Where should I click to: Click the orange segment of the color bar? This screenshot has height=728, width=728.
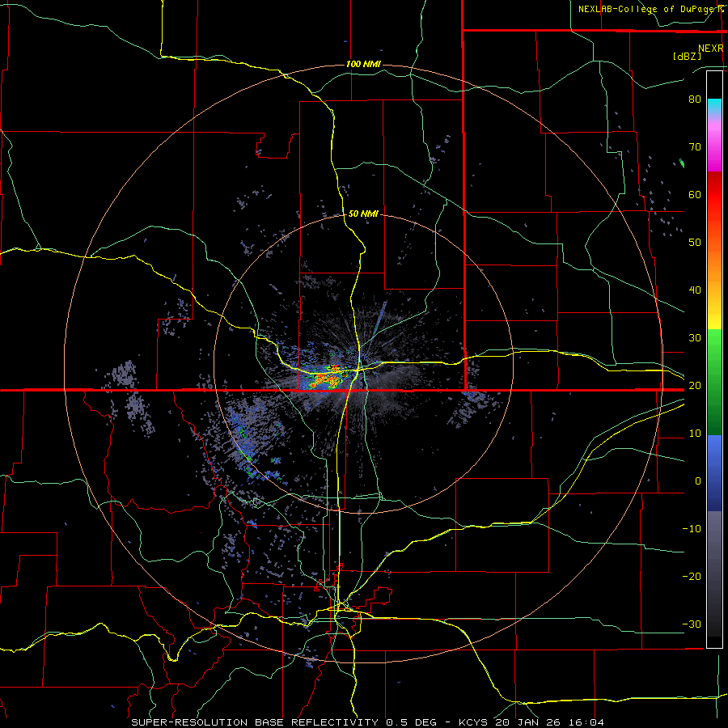pos(714,260)
